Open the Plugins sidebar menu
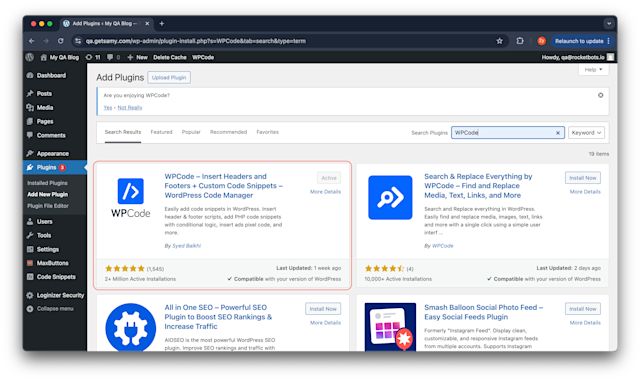 [x=55, y=167]
